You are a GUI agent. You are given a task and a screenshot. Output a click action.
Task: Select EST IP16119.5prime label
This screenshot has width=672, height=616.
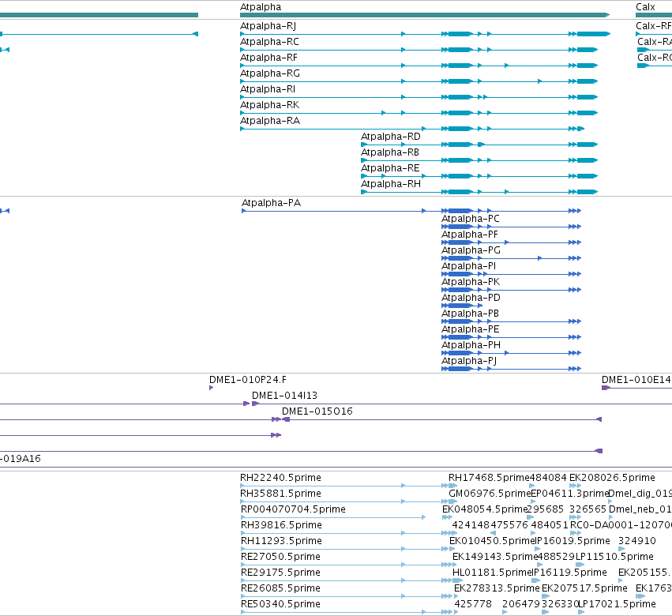(569, 573)
